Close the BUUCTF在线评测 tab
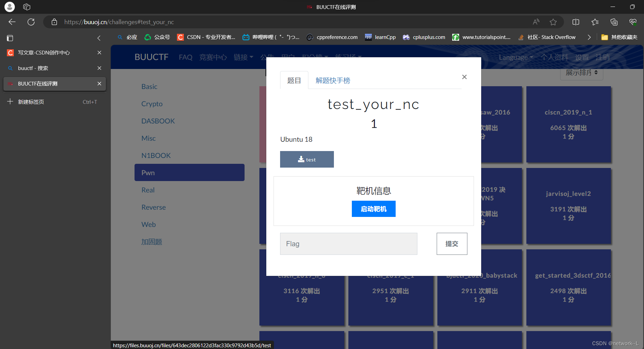Viewport: 644px width, 349px height. coord(99,83)
